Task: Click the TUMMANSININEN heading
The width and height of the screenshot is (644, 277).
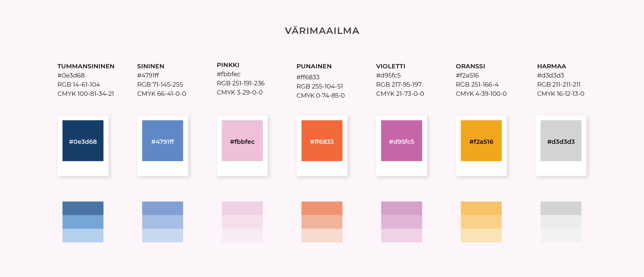Action: pos(86,66)
